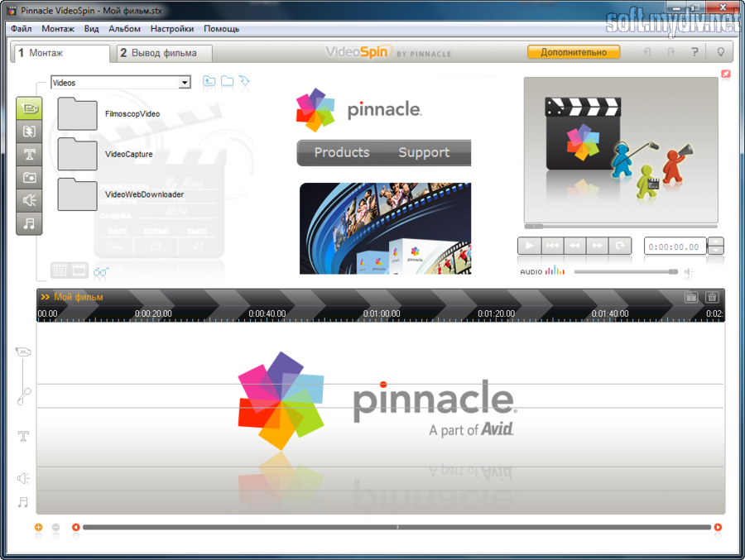Click the Products link on Pinnacle banner
745x560 pixels.
(x=342, y=152)
